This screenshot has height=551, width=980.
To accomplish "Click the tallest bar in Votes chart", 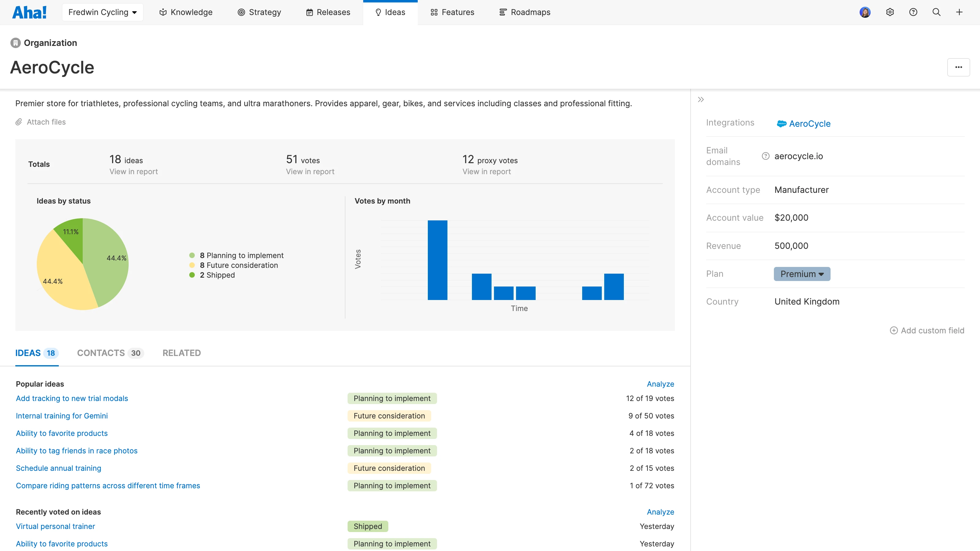I will (x=437, y=260).
